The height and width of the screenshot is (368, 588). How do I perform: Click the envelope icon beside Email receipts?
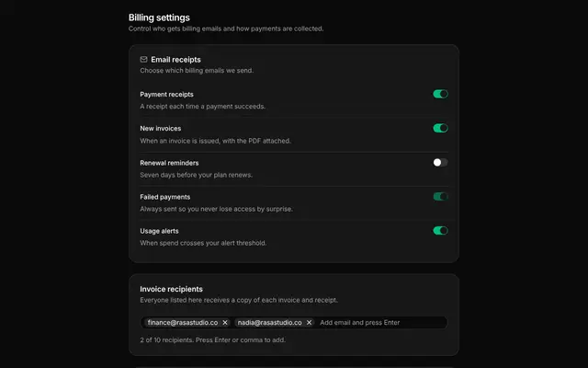[x=143, y=59]
